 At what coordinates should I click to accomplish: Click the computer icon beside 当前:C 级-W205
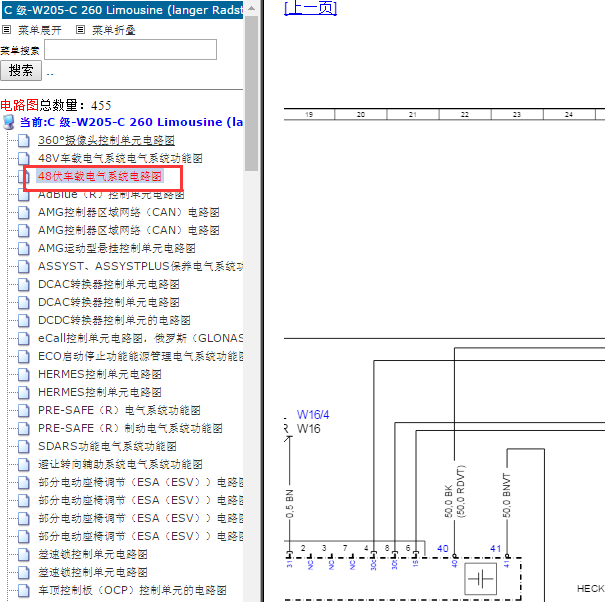coord(8,122)
